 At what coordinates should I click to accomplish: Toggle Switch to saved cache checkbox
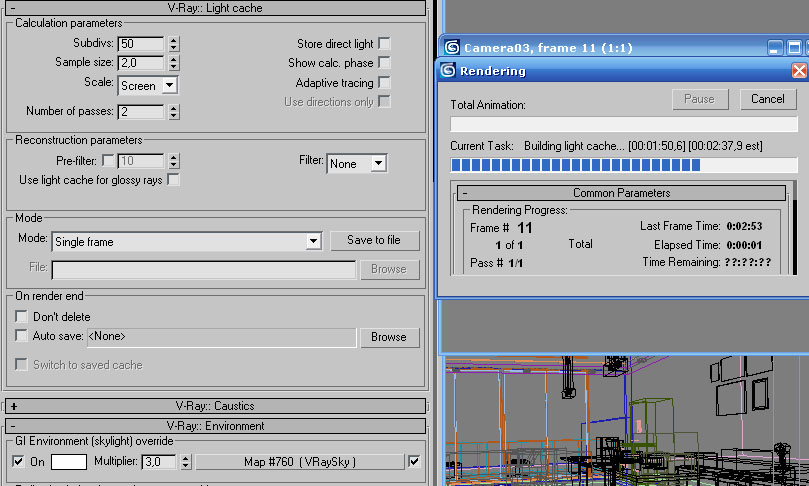(x=21, y=364)
